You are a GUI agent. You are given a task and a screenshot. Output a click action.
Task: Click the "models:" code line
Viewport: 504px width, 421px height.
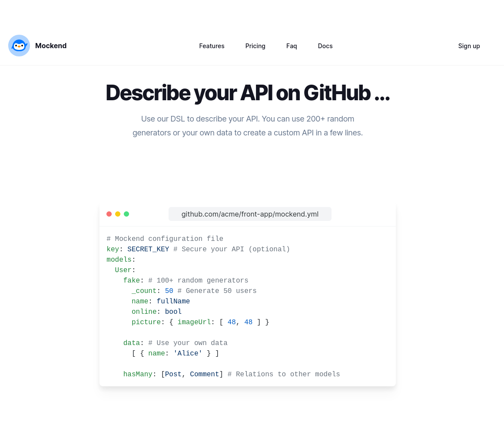click(121, 260)
